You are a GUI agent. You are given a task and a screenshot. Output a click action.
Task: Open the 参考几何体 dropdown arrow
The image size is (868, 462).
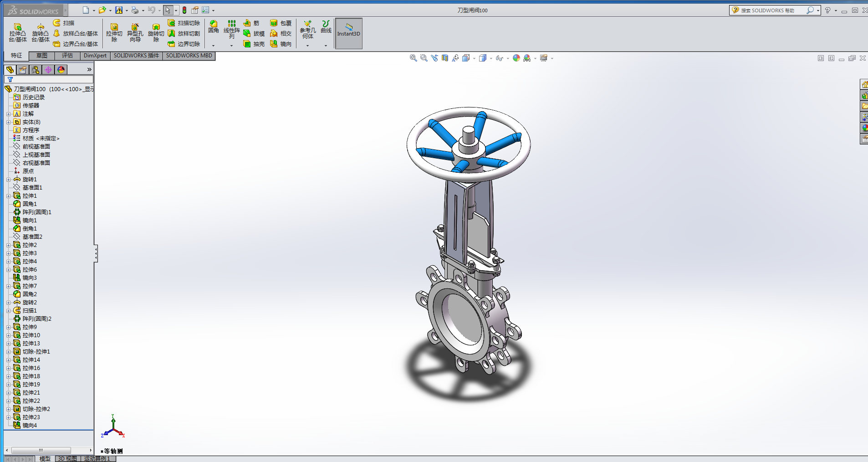(307, 46)
